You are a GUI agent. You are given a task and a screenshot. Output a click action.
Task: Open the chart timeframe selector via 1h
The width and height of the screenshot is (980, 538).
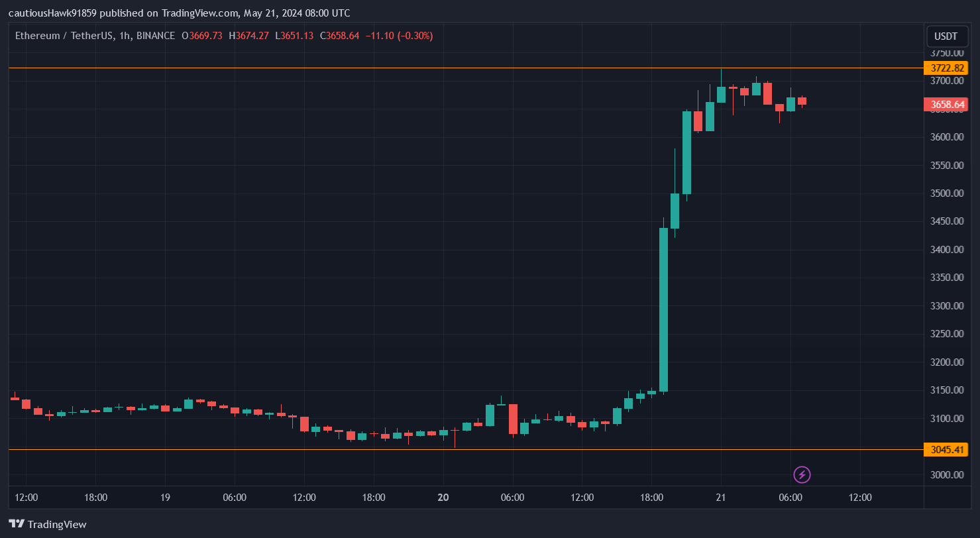(x=123, y=35)
